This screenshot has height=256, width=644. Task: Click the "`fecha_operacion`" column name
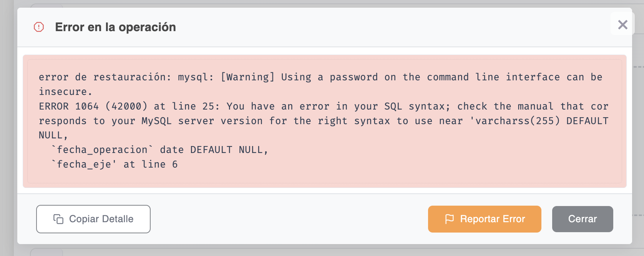coord(102,150)
